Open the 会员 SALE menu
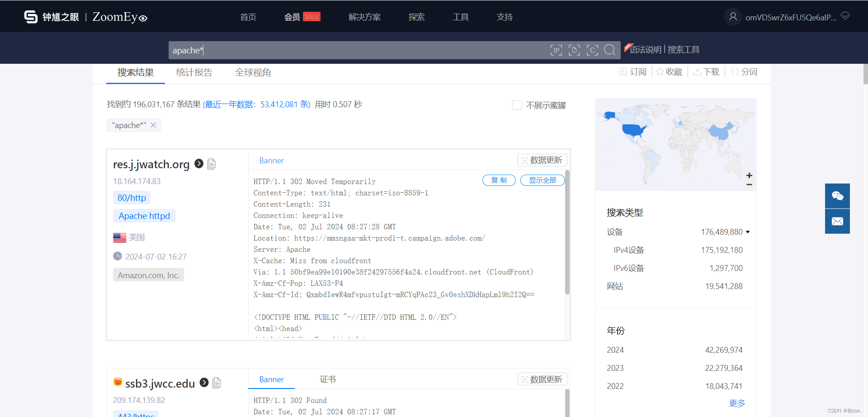The width and height of the screenshot is (868, 417). 302,17
